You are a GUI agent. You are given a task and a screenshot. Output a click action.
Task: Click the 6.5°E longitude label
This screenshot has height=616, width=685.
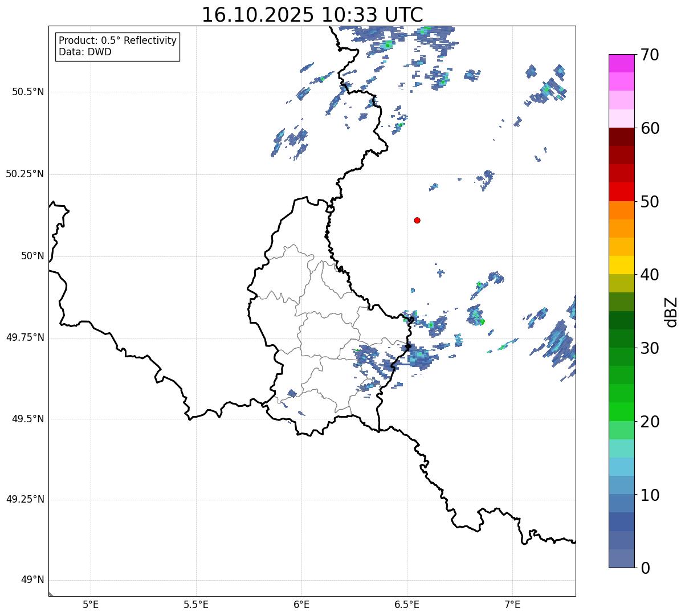tap(407, 604)
